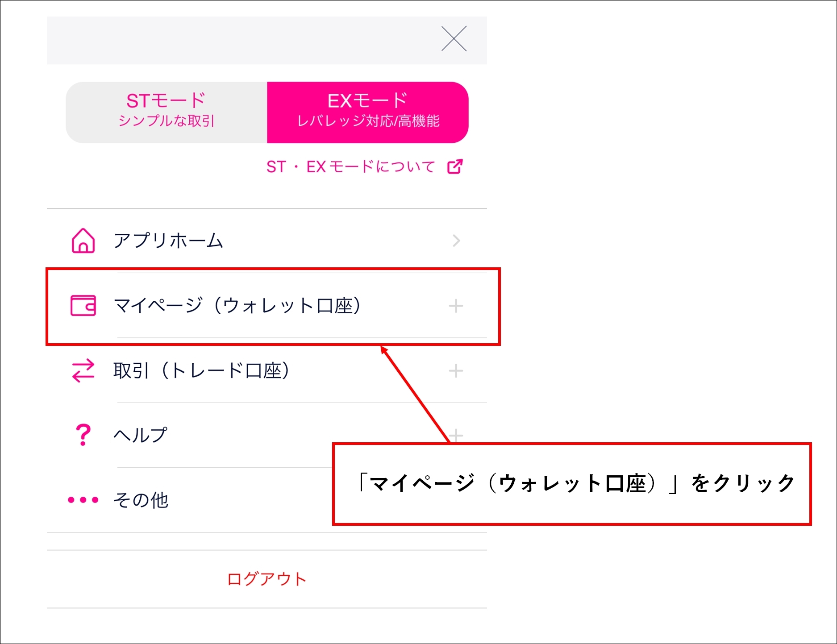Screen dimensions: 837x644
Task: Open the ヘルプ menu item
Action: pyautogui.click(x=141, y=435)
